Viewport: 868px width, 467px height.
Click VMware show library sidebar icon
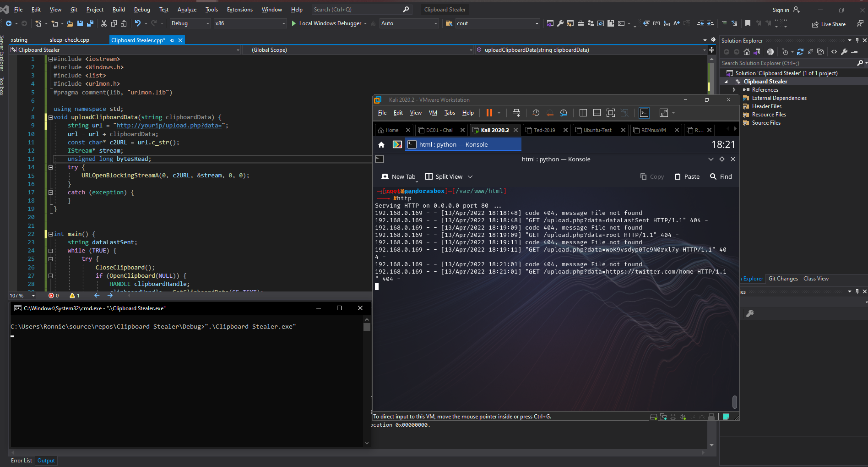click(x=583, y=113)
